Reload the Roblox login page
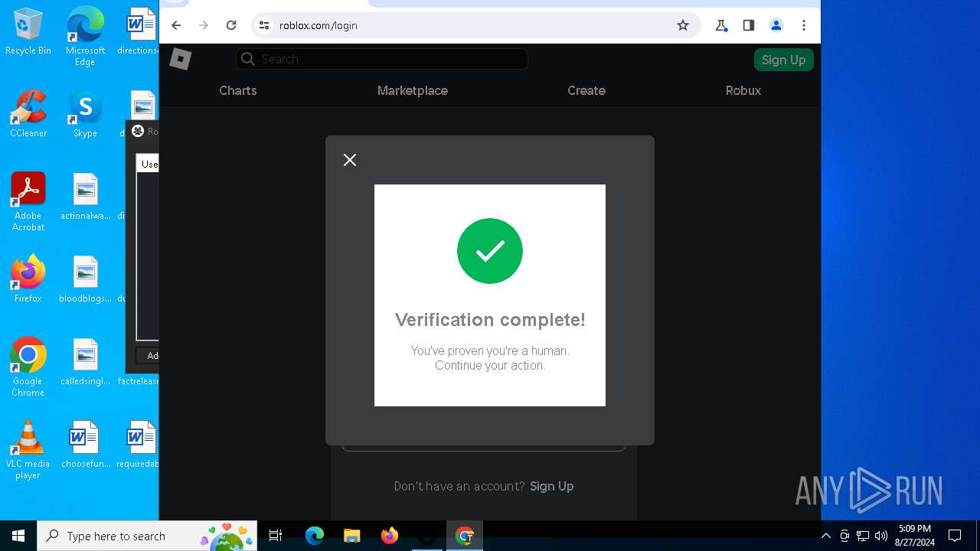The height and width of the screenshot is (551, 980). pos(231,25)
